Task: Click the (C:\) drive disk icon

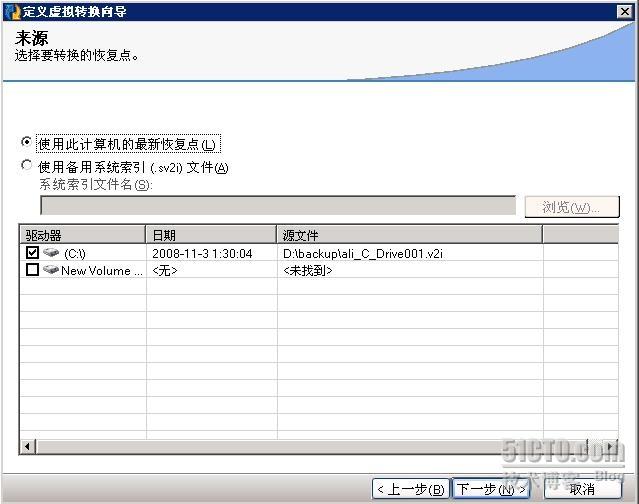Action: pos(51,253)
